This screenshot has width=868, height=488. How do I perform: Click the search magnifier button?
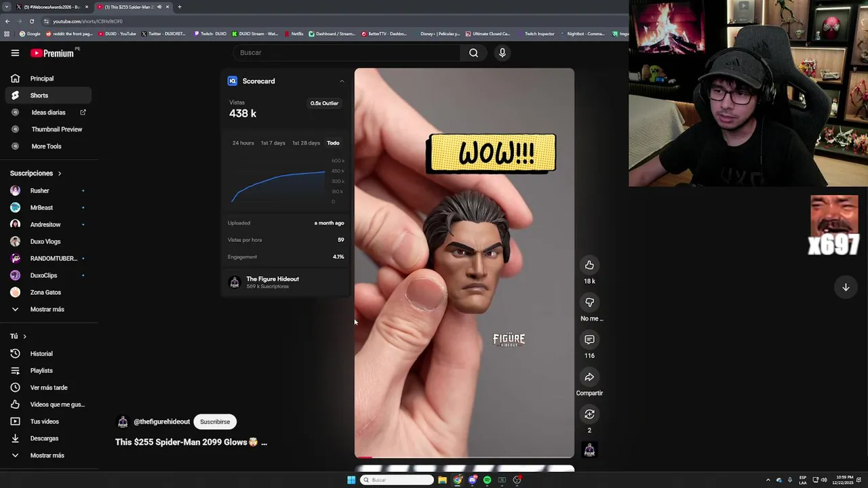click(x=473, y=53)
